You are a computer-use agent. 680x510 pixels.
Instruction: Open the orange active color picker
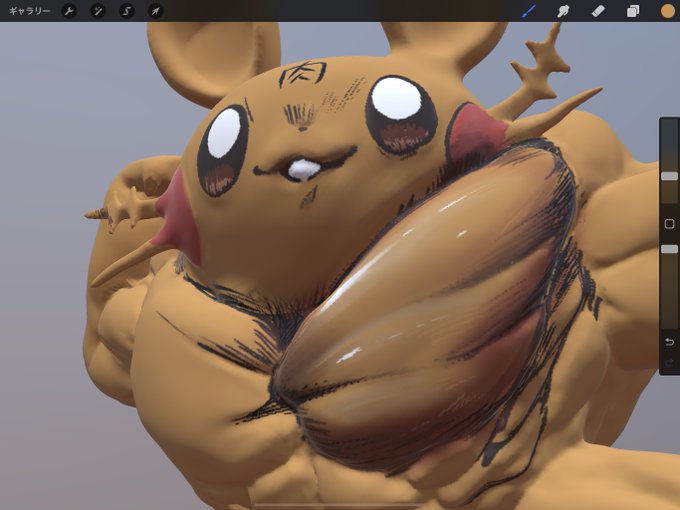667,11
